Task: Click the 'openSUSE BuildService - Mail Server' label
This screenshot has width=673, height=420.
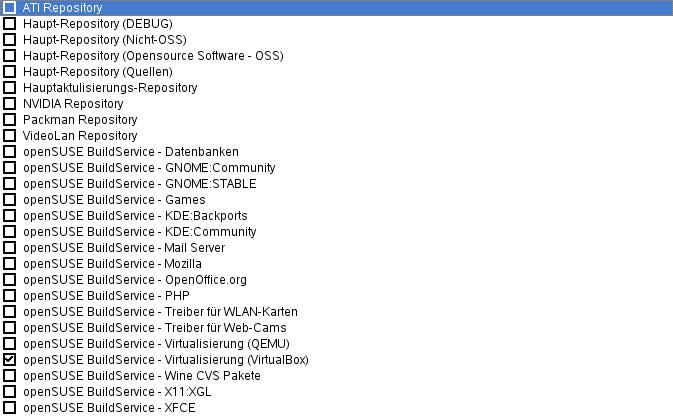Action: pos(124,248)
